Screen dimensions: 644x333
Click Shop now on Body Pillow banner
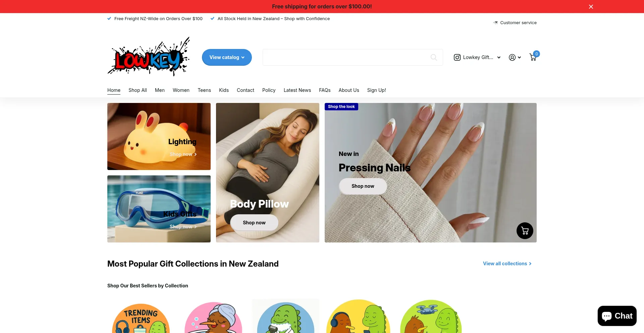tap(254, 223)
